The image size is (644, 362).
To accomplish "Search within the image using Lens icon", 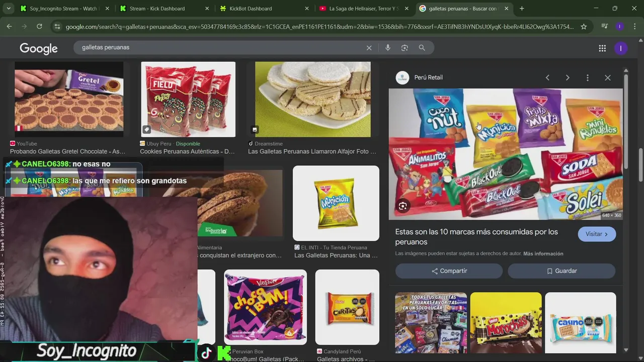I will [403, 206].
